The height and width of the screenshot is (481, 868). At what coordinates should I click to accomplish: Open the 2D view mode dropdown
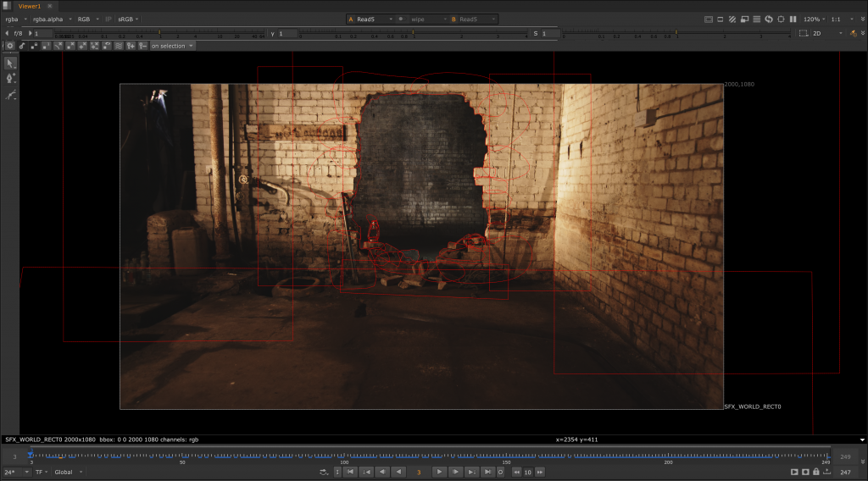coord(823,33)
